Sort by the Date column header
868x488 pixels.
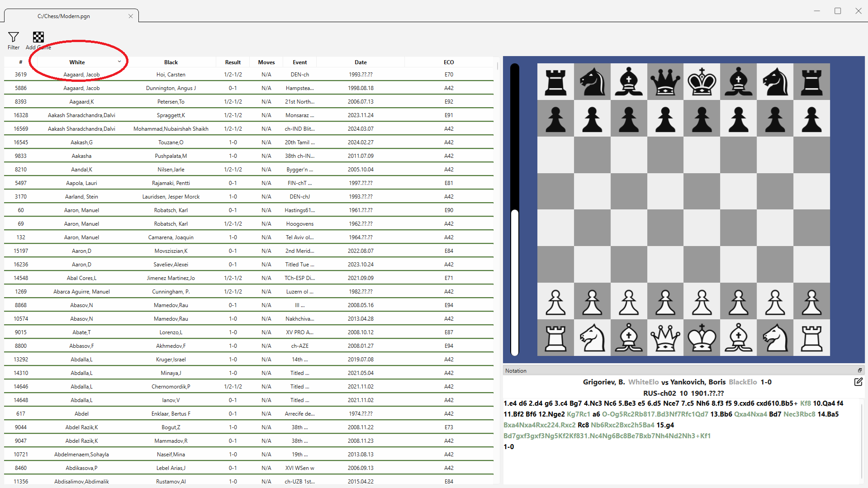(x=360, y=62)
